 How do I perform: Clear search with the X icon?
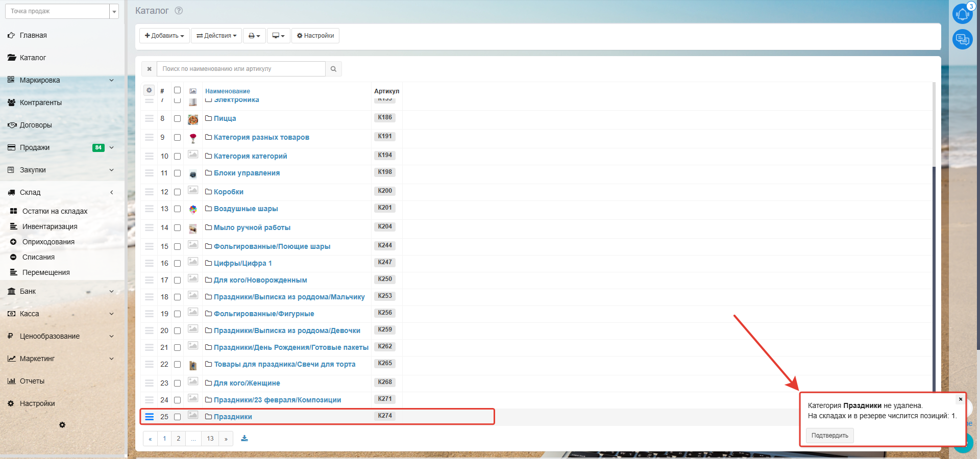pyautogui.click(x=149, y=69)
